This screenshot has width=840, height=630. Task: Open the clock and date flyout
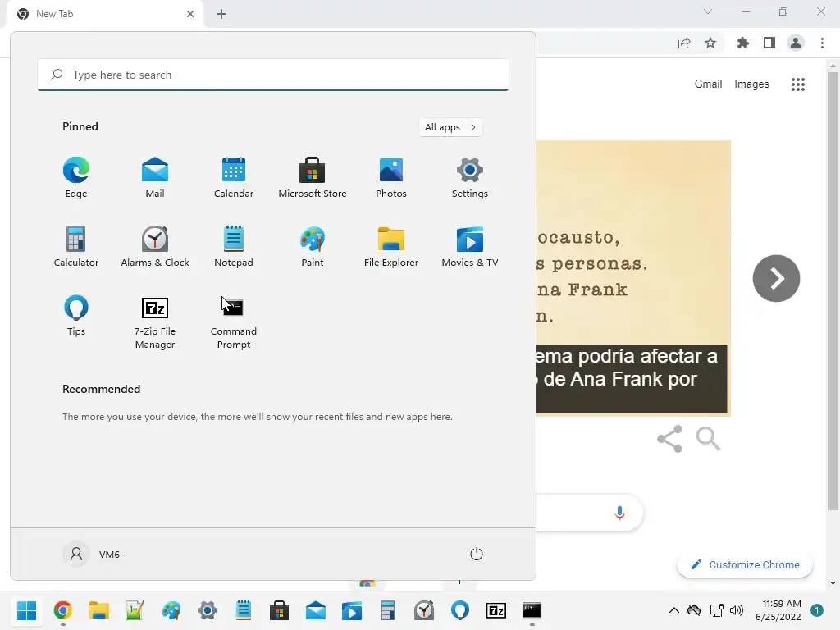click(x=778, y=610)
